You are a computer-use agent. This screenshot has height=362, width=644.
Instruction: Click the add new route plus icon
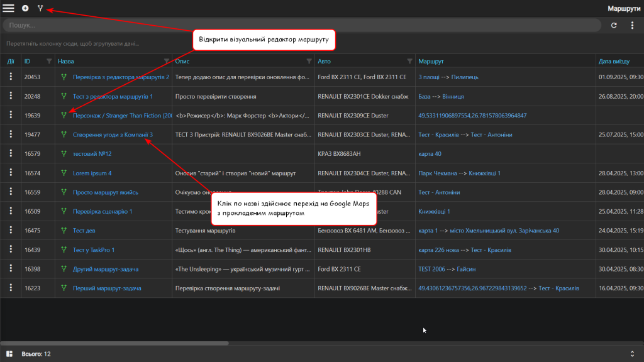tap(25, 8)
